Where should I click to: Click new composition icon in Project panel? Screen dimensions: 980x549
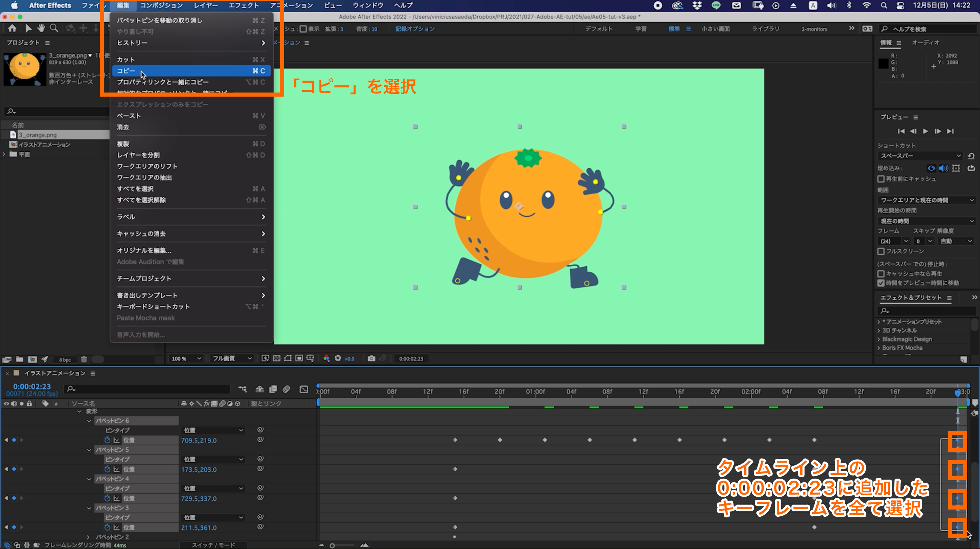[x=32, y=359]
